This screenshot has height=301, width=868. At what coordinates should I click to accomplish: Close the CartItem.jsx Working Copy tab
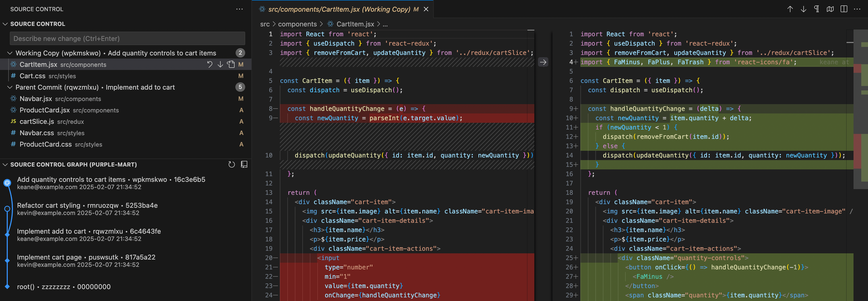click(426, 9)
